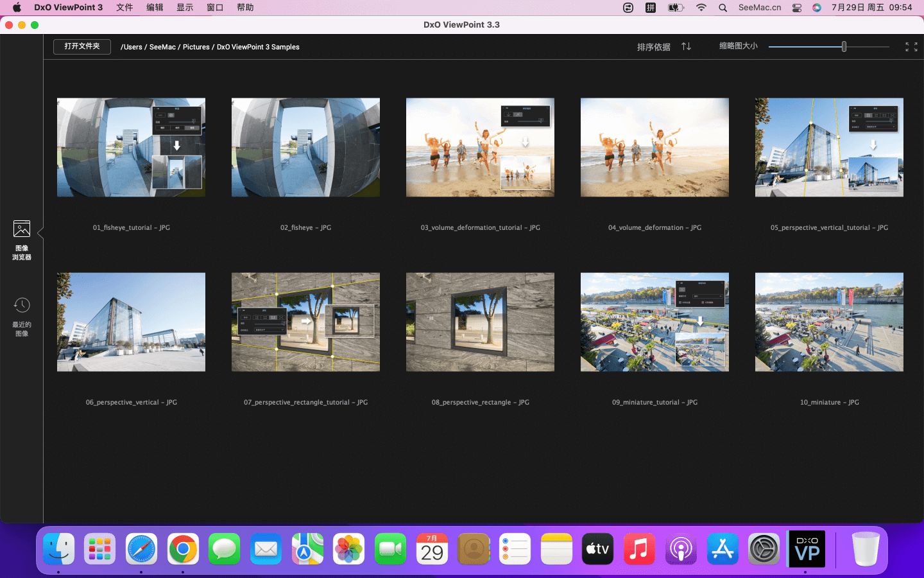Image resolution: width=924 pixels, height=578 pixels.
Task: Click Pictures in the folder path
Action: pyautogui.click(x=196, y=47)
